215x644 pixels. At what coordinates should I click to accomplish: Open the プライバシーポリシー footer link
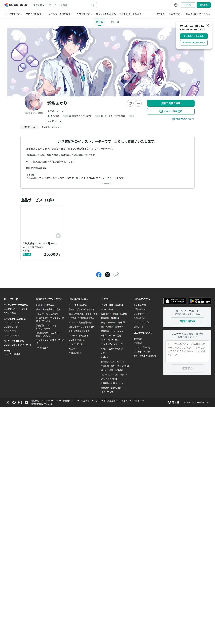pyautogui.click(x=51, y=401)
